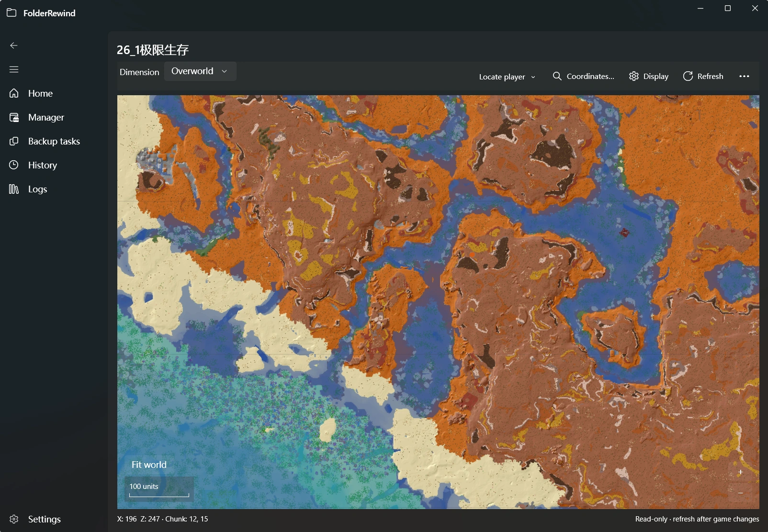
Task: Click the Manager sidebar icon
Action: pos(14,117)
